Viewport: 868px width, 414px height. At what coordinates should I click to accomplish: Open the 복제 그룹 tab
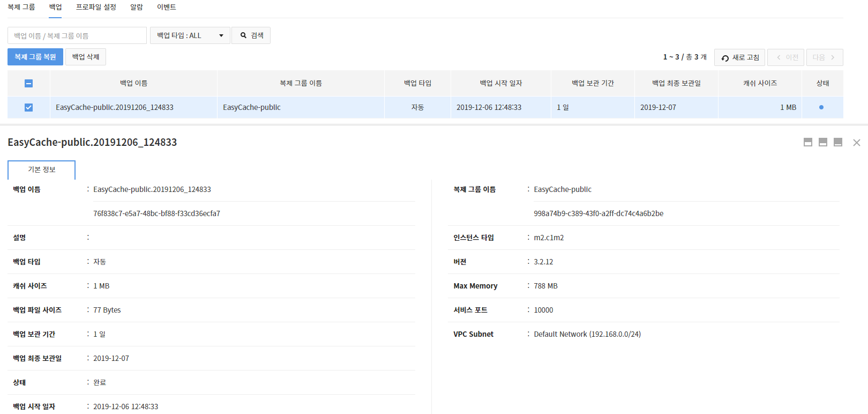point(21,7)
